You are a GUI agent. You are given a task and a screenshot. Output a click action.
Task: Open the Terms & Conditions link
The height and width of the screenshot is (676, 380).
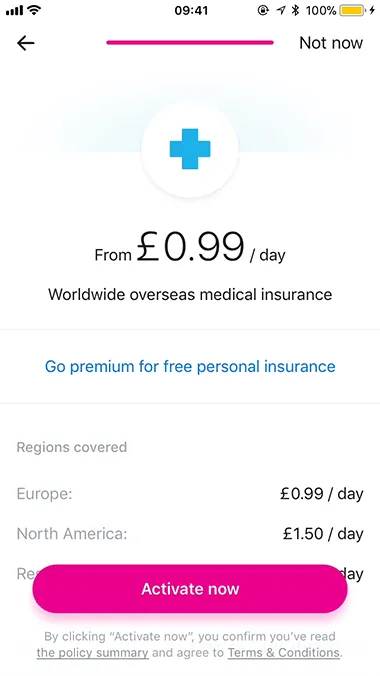[284, 653]
